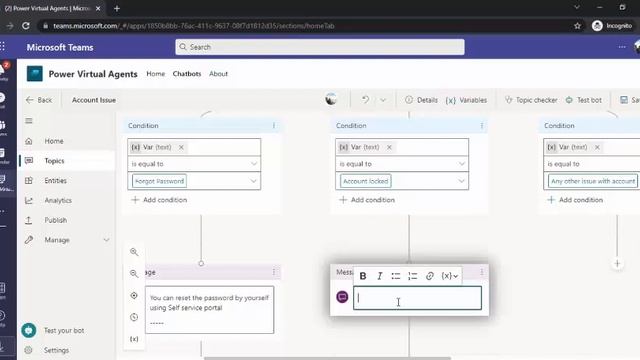Open options menu of Forgot Password condition
The height and width of the screenshot is (360, 640).
point(274,126)
